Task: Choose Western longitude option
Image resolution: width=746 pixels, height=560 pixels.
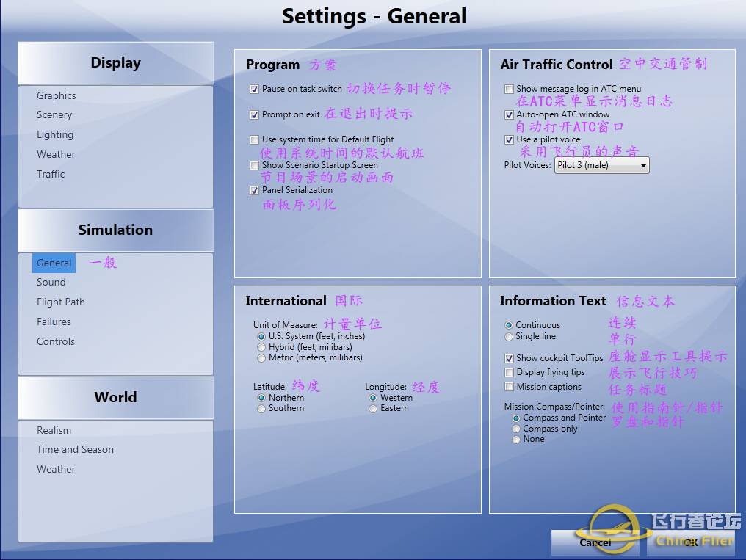Action: tap(373, 398)
